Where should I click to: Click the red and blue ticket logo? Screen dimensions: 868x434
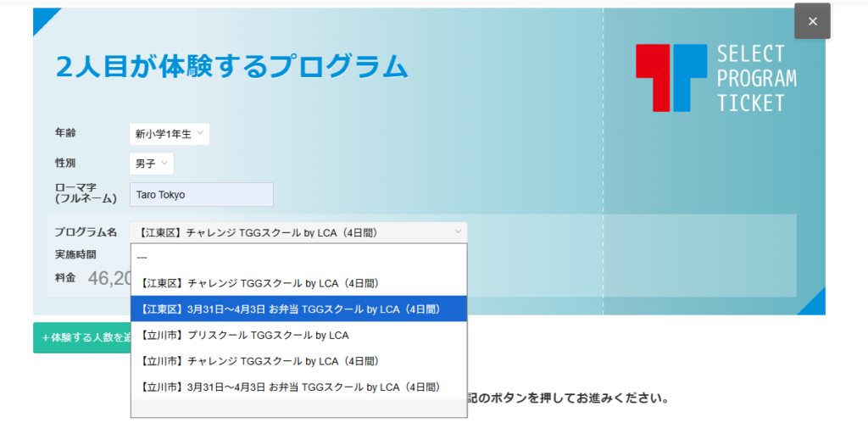click(670, 78)
